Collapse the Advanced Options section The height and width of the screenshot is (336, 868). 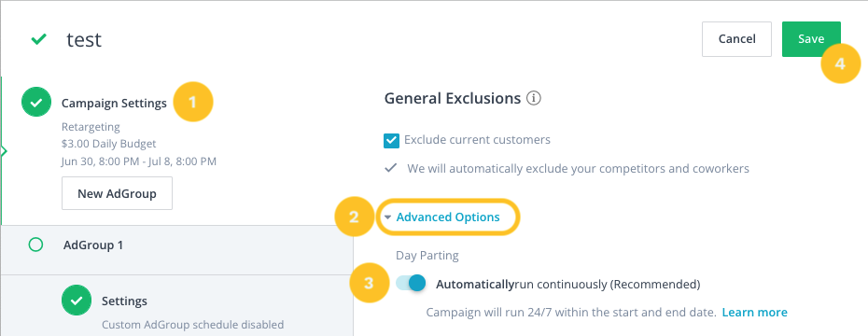coord(448,217)
